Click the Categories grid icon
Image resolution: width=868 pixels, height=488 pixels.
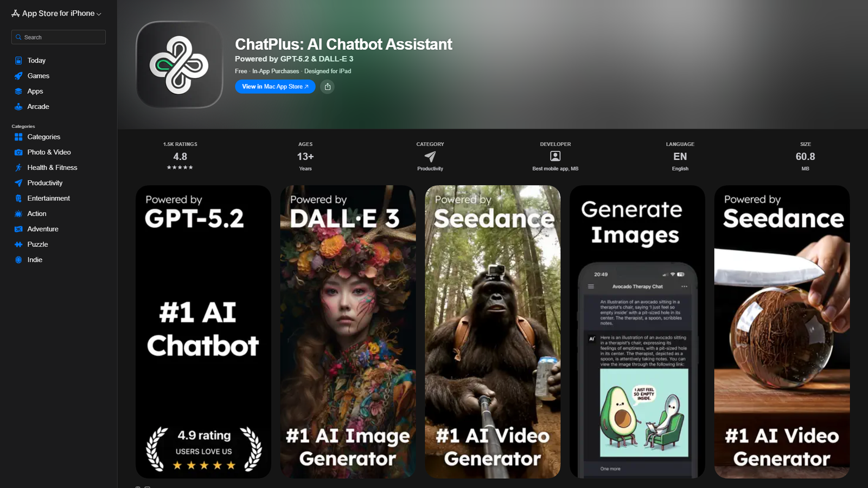pos(18,137)
